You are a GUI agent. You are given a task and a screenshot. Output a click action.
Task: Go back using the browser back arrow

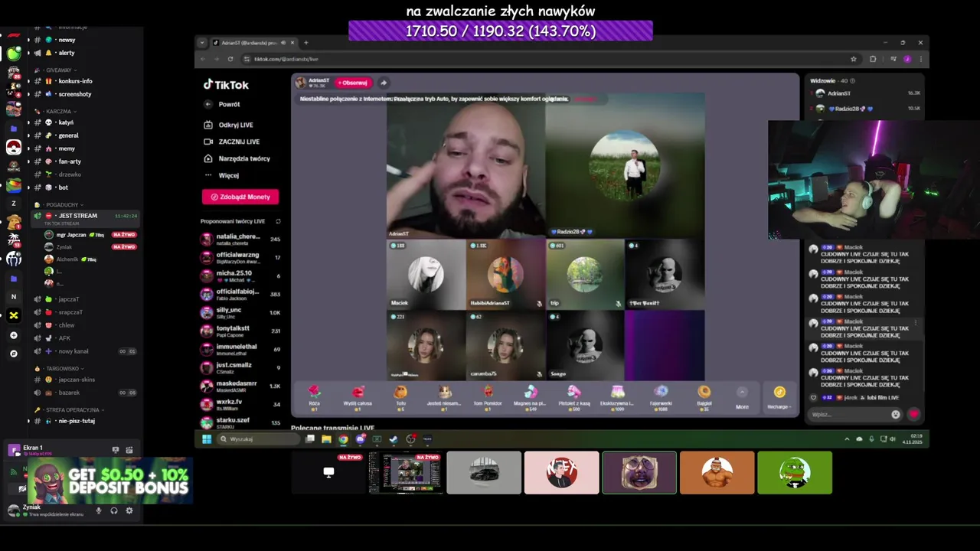(203, 59)
